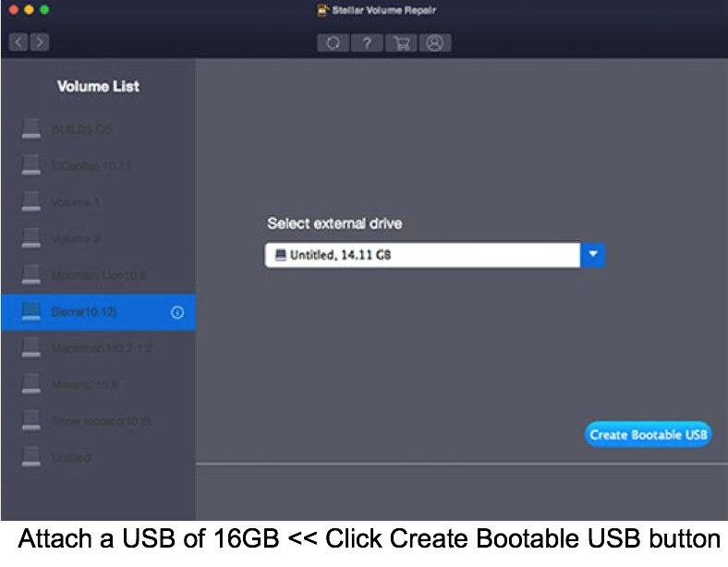Screen dimensions: 728x567
Task: Go forward with the right arrow button
Action: pyautogui.click(x=40, y=42)
